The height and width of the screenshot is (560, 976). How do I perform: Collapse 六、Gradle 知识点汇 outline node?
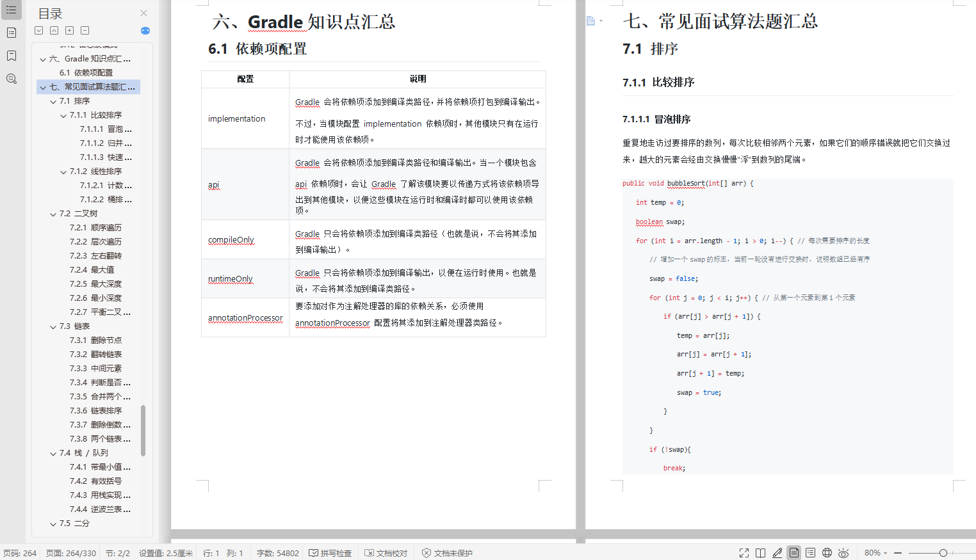point(43,59)
